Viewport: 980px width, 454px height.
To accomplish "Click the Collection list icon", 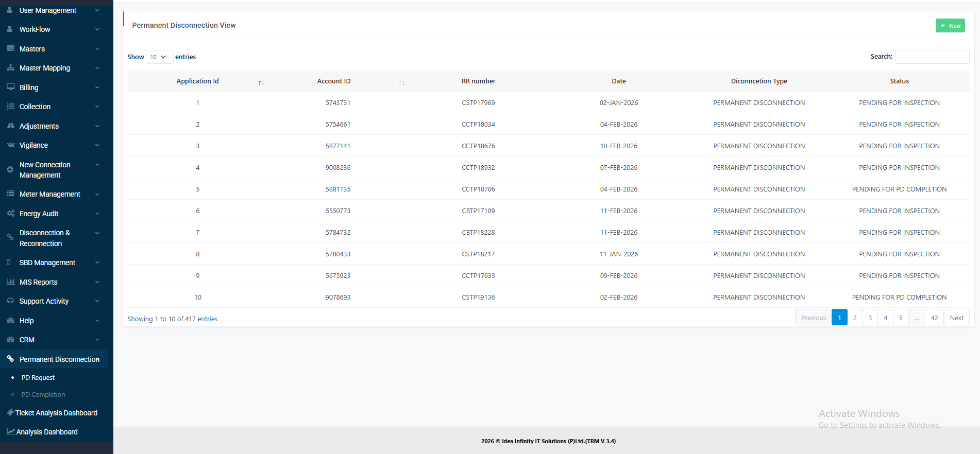I will click(x=10, y=107).
